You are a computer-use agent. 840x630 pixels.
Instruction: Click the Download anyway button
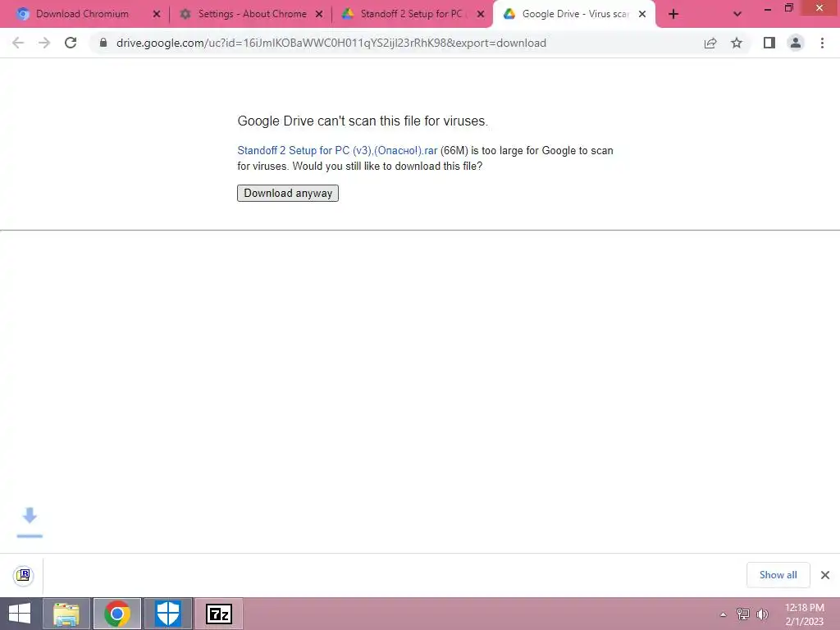tap(288, 193)
